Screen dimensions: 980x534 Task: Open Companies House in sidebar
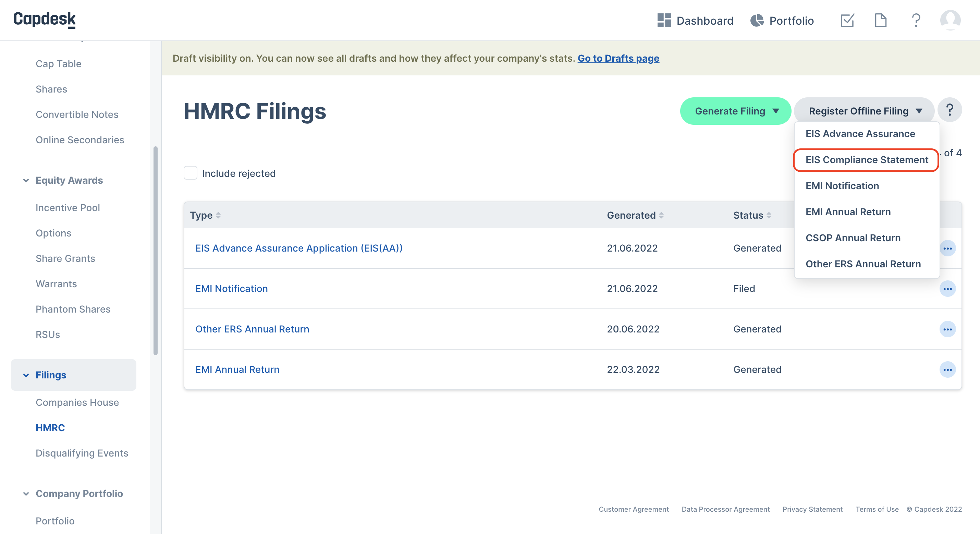(77, 402)
